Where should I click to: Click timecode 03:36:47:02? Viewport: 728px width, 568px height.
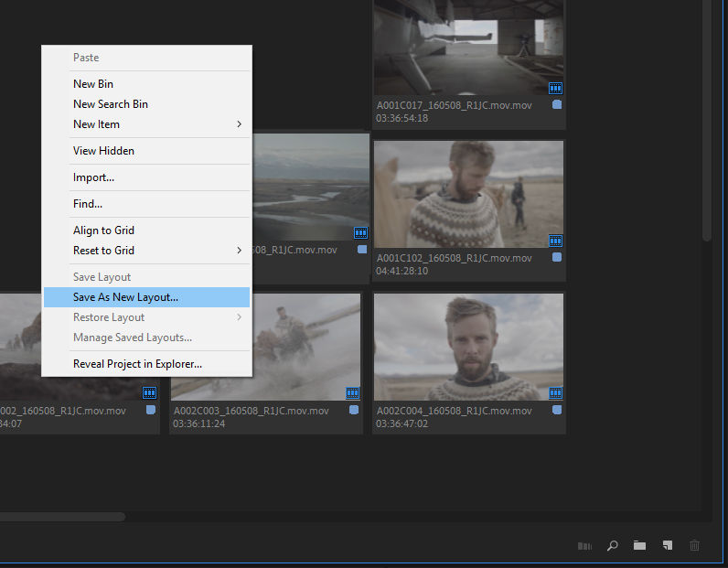click(x=402, y=423)
